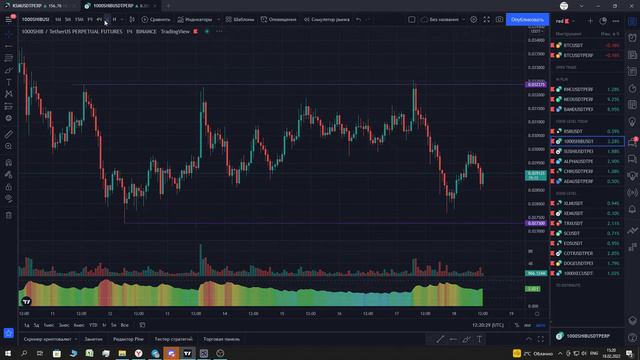The height and width of the screenshot is (360, 640).
Task: Open the Fibonacci and pitchfork tools
Action: click(9, 58)
